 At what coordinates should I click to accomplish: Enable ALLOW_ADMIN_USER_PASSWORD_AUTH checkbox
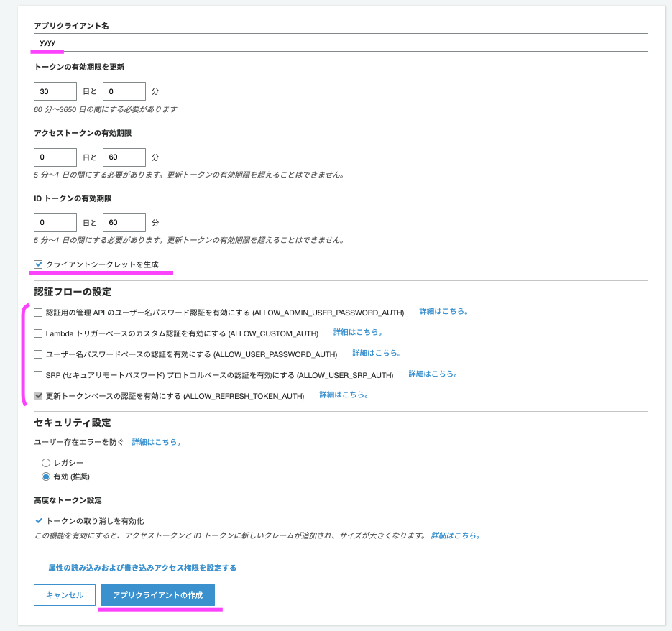coord(38,313)
